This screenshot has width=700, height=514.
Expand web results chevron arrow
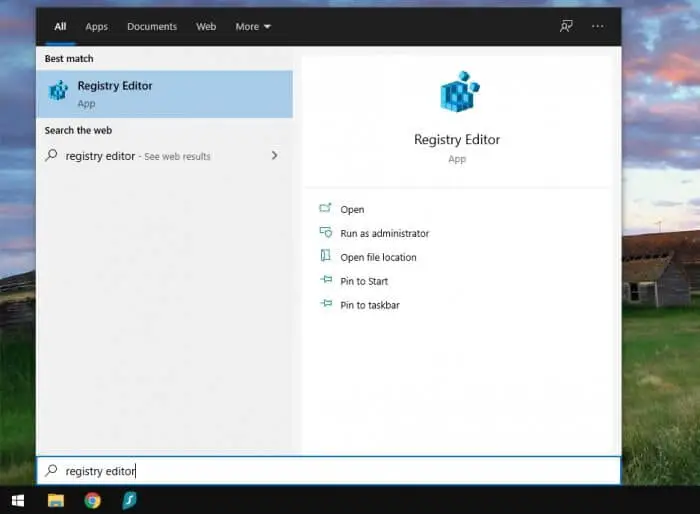(x=275, y=155)
